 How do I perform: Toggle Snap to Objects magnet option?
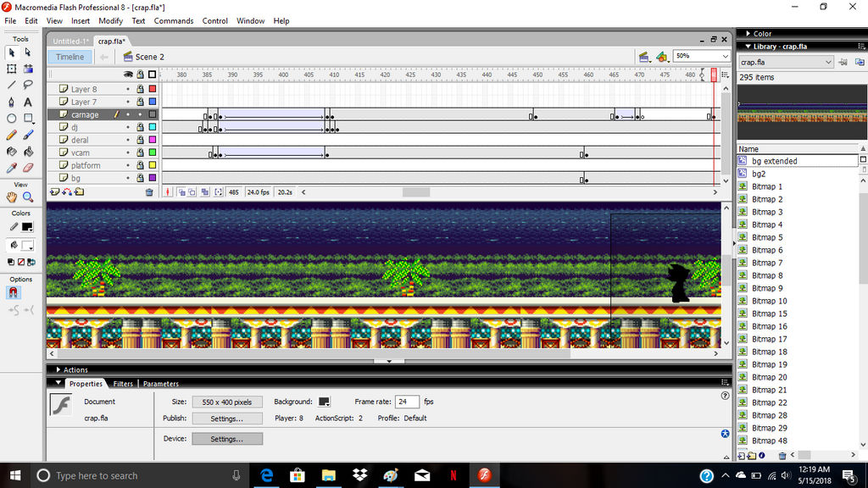(14, 292)
